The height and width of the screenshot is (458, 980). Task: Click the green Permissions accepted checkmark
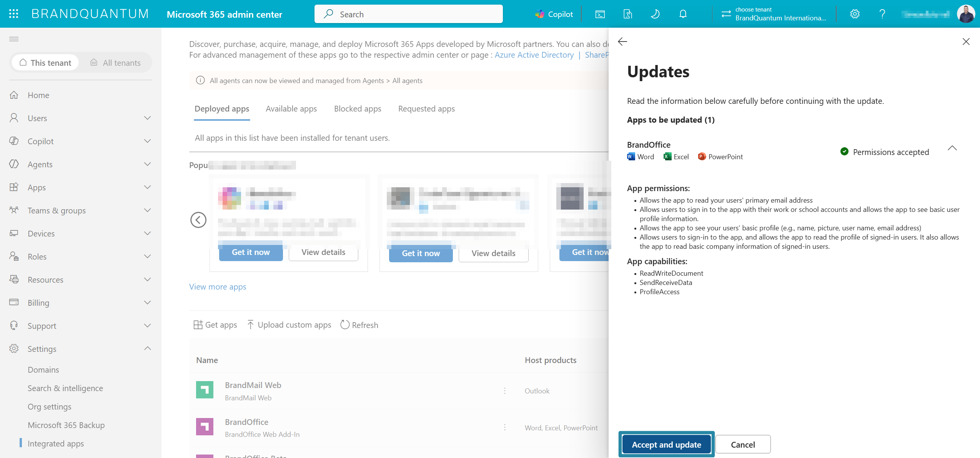(x=844, y=152)
